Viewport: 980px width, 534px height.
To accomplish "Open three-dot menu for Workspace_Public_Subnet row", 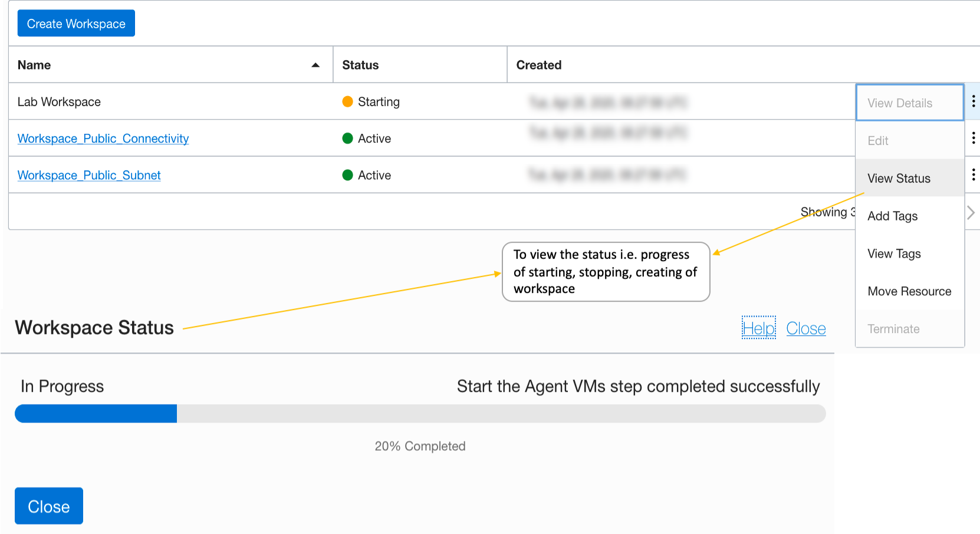I will [973, 174].
